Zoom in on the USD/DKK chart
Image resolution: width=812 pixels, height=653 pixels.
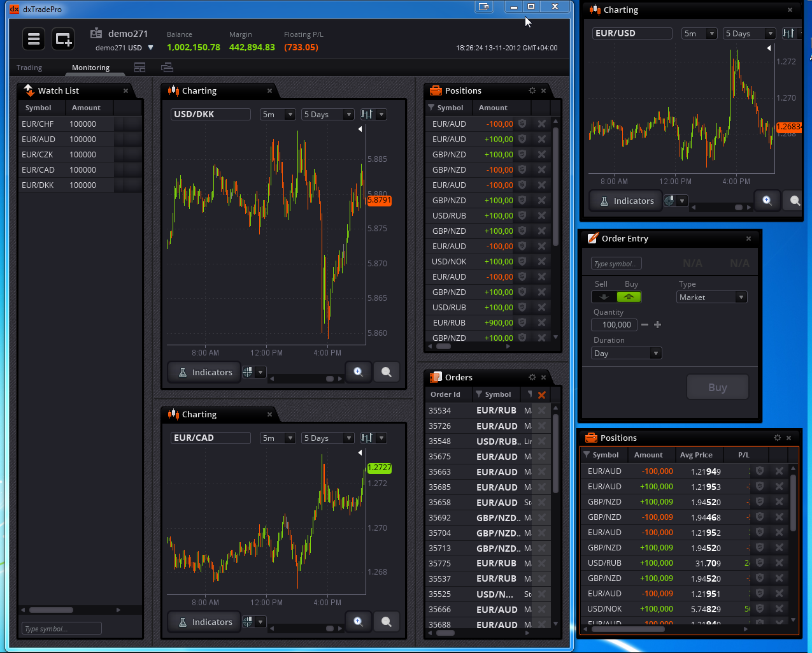[x=358, y=372]
